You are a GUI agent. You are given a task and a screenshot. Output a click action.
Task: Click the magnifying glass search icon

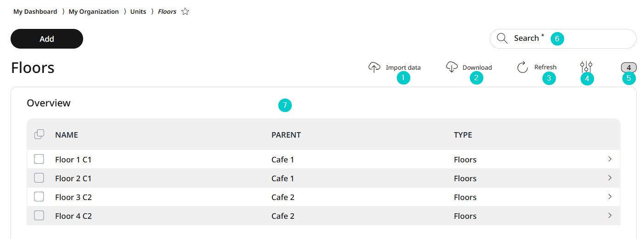point(502,38)
